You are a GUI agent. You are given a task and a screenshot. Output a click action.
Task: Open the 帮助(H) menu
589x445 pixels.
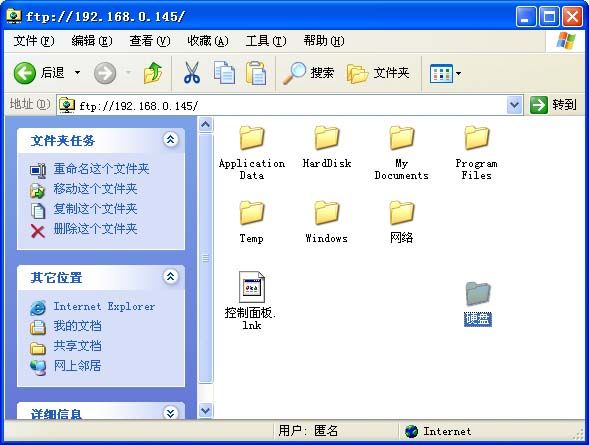click(324, 41)
